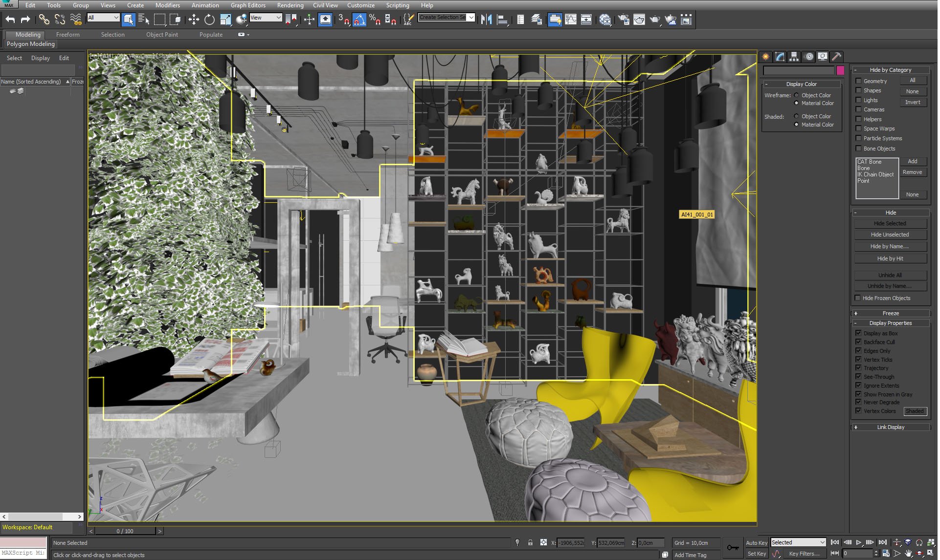Screen dimensions: 940x560
Task: Activate the Select and Link tool
Action: (44, 20)
